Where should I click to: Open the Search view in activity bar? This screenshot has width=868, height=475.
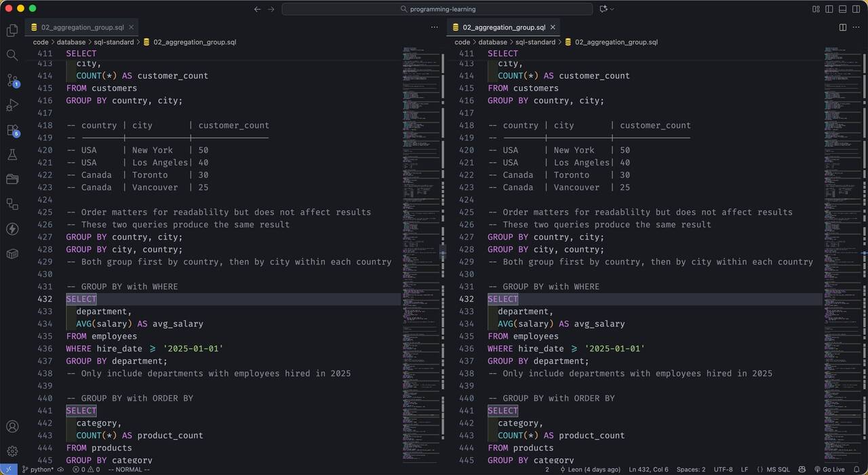[12, 56]
